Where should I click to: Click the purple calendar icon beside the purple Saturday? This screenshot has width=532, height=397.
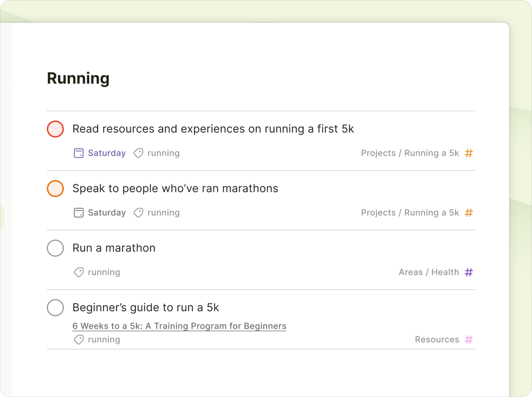click(79, 153)
